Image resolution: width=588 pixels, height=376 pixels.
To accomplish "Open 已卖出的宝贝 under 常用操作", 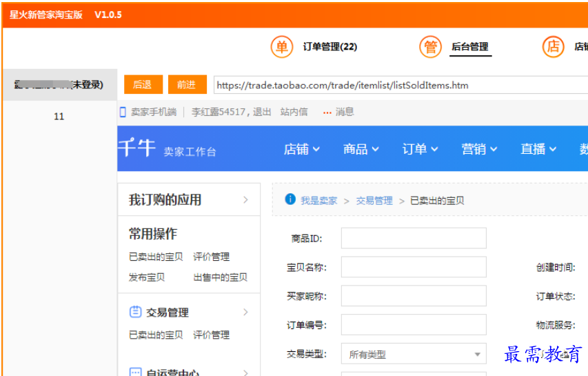I will tap(156, 257).
